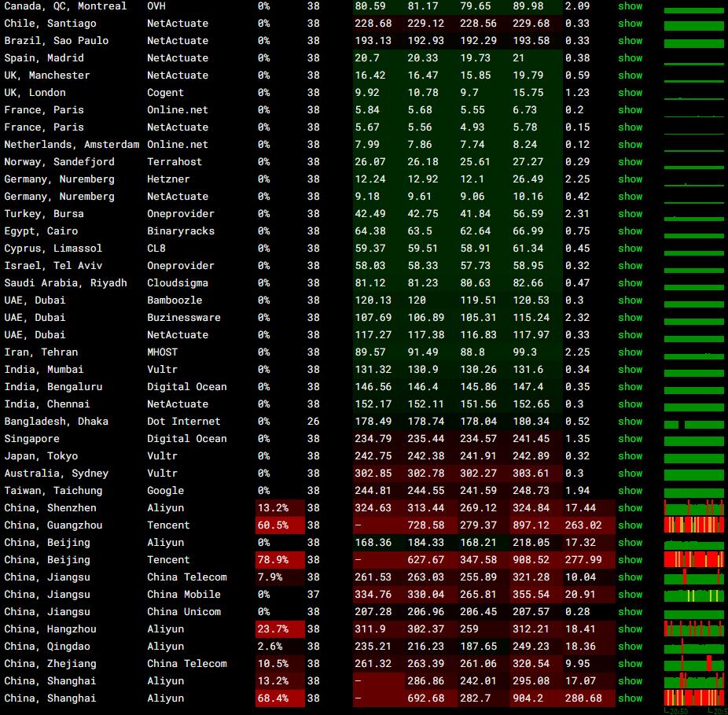Image resolution: width=728 pixels, height=715 pixels.
Task: Click show link for China, Qingdao
Action: pyautogui.click(x=630, y=647)
